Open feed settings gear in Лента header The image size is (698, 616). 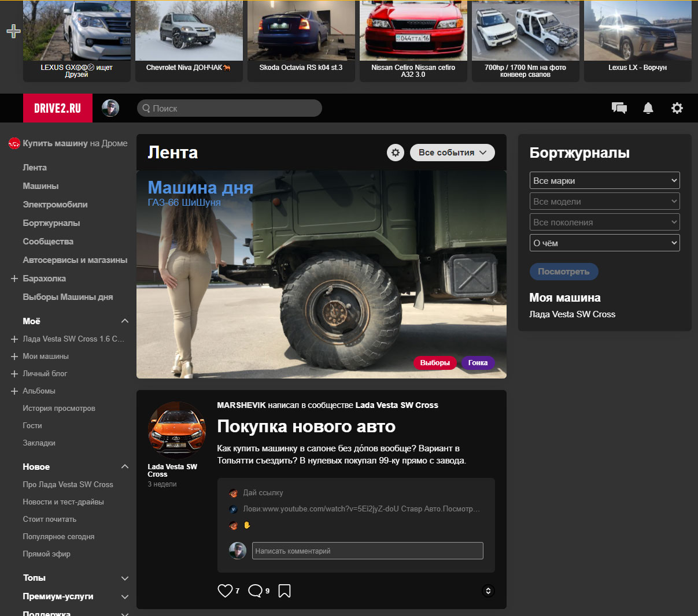click(395, 153)
